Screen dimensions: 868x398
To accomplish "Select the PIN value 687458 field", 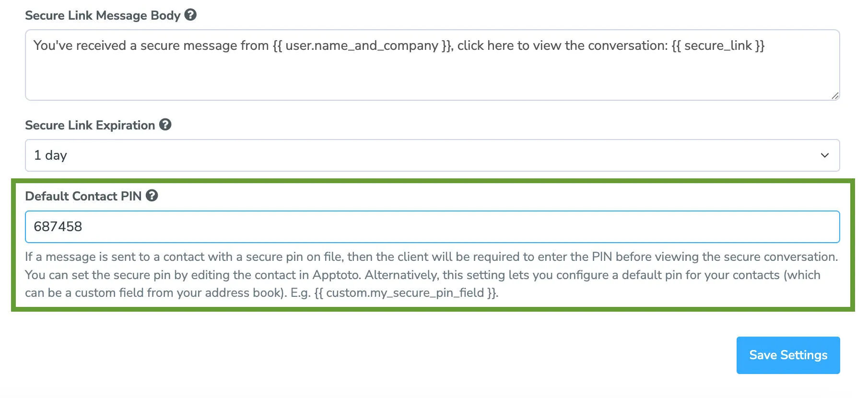I will tap(58, 226).
